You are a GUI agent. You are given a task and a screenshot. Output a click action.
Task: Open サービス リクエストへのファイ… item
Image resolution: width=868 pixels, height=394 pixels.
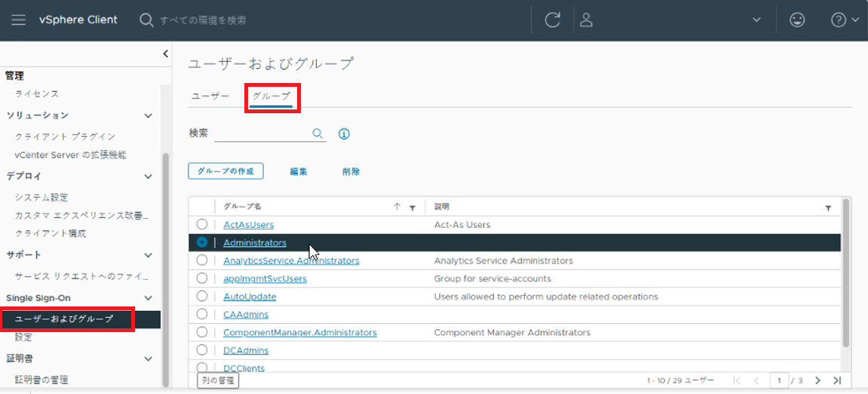tap(82, 276)
